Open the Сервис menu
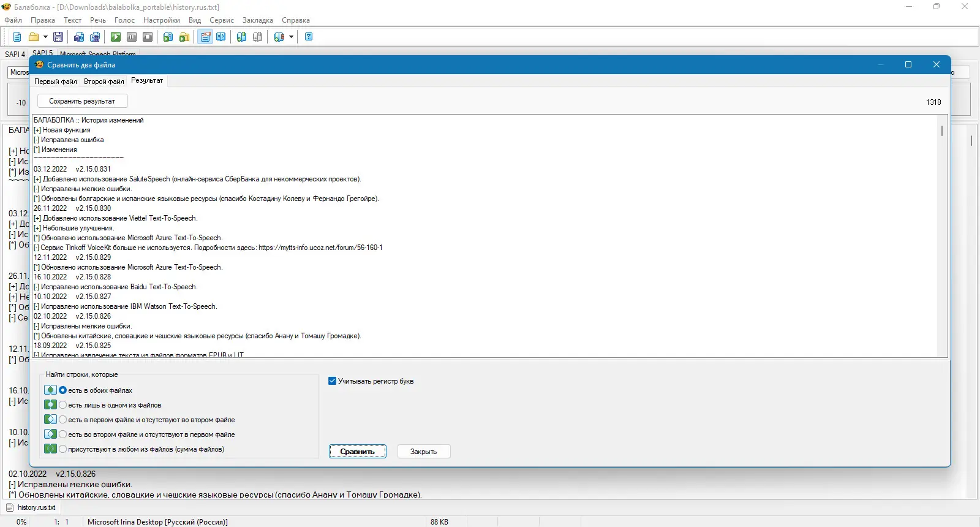The height and width of the screenshot is (527, 980). tap(222, 20)
